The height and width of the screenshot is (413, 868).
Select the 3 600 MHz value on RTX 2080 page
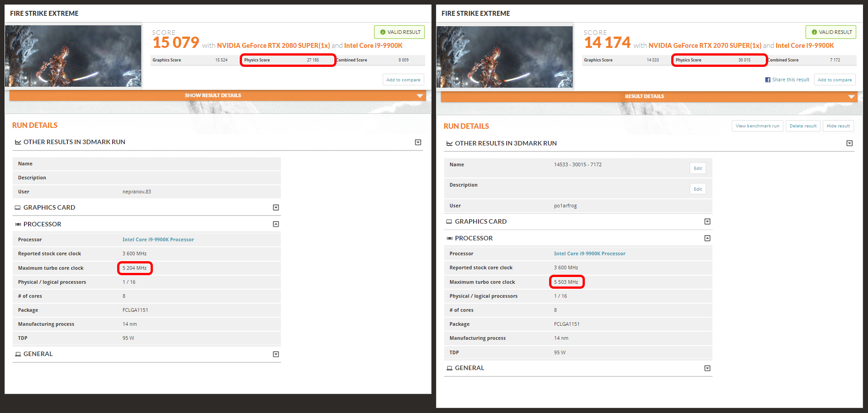tap(134, 253)
